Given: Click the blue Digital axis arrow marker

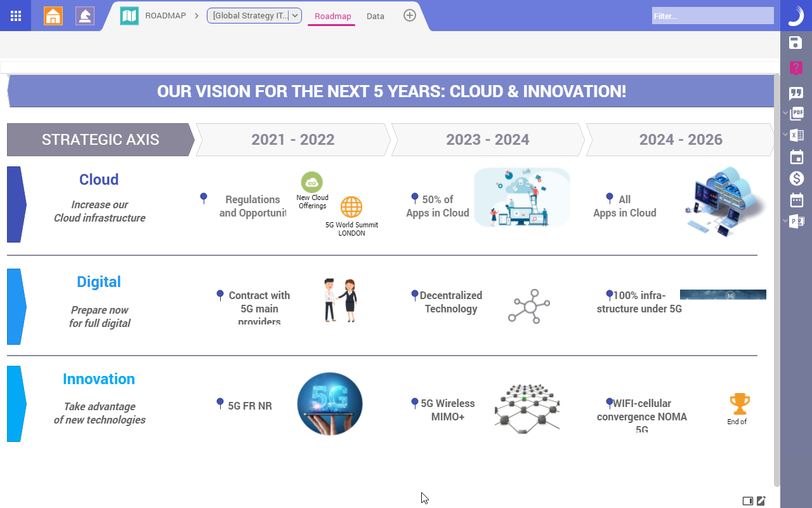Looking at the screenshot, I should [16, 307].
